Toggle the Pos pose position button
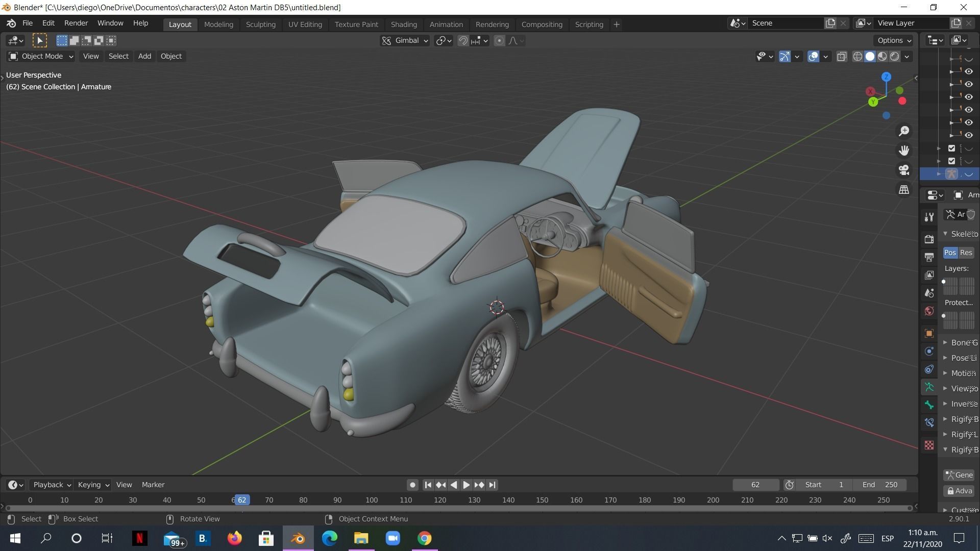This screenshot has width=980, height=551. coord(950,253)
